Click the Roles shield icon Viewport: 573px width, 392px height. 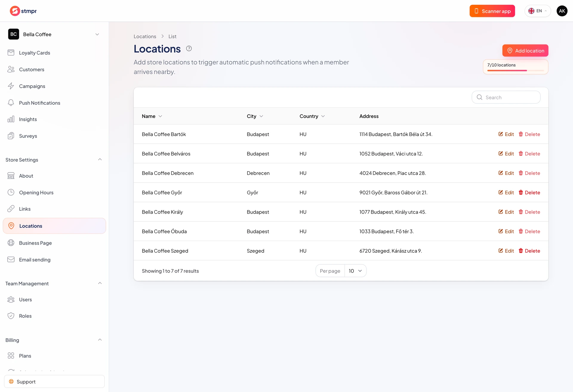click(x=11, y=316)
